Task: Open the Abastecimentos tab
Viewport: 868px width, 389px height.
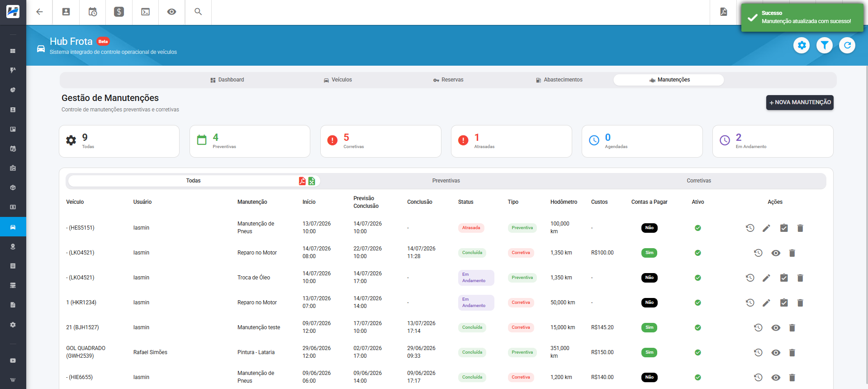Action: (559, 80)
